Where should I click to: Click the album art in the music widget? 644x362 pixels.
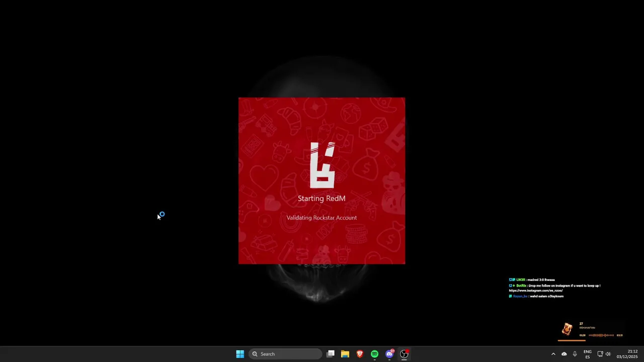click(567, 329)
